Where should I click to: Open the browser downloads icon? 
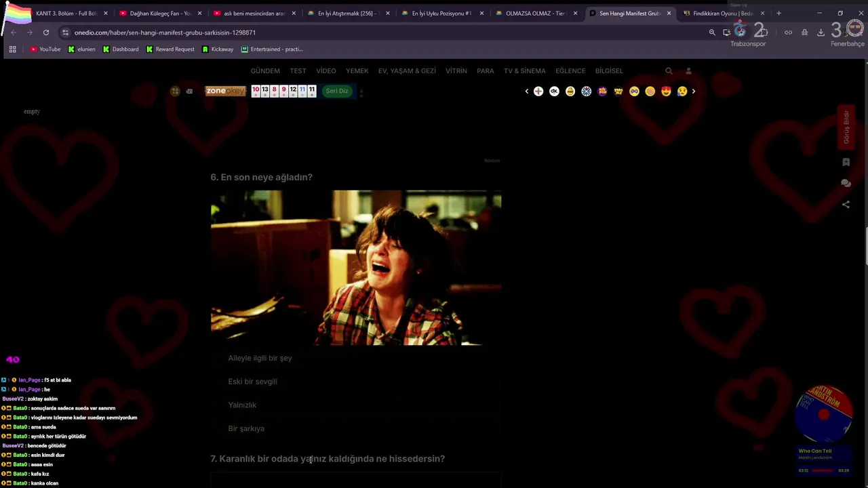tap(821, 33)
